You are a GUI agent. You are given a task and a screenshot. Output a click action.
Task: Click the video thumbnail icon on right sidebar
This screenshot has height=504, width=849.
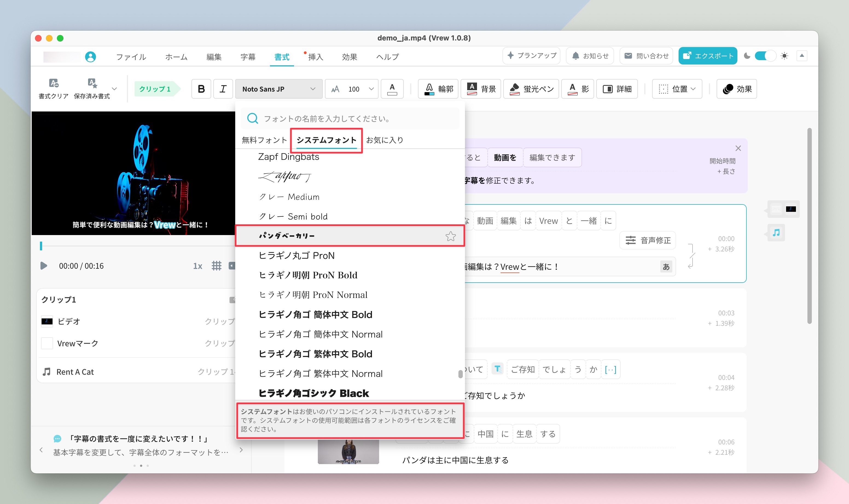[x=791, y=209]
